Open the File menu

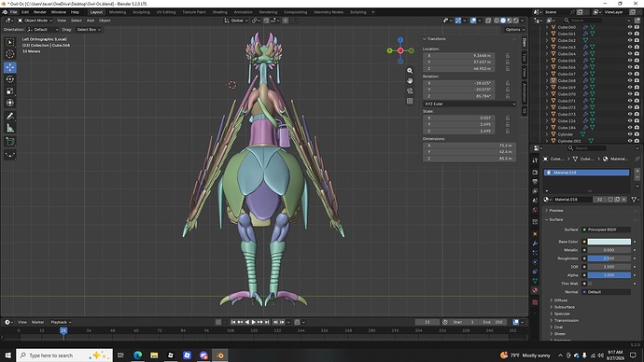click(14, 12)
